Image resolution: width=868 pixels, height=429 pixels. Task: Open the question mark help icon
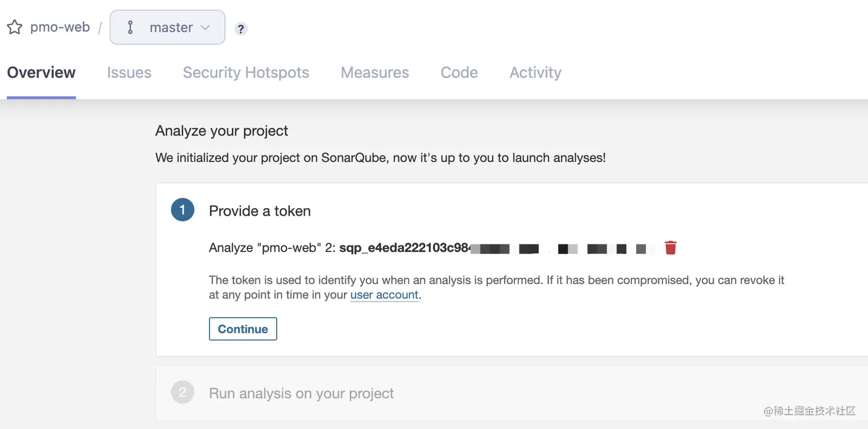241,29
